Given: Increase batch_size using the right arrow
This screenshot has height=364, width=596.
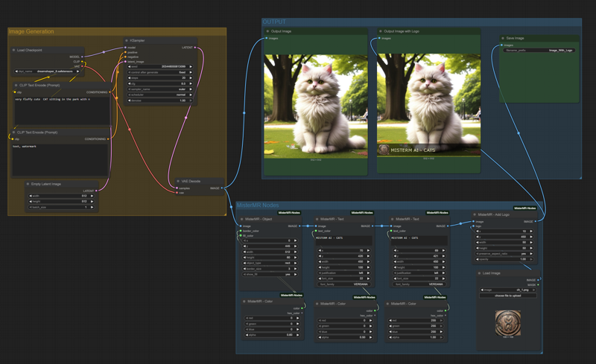Looking at the screenshot, I should pos(92,207).
